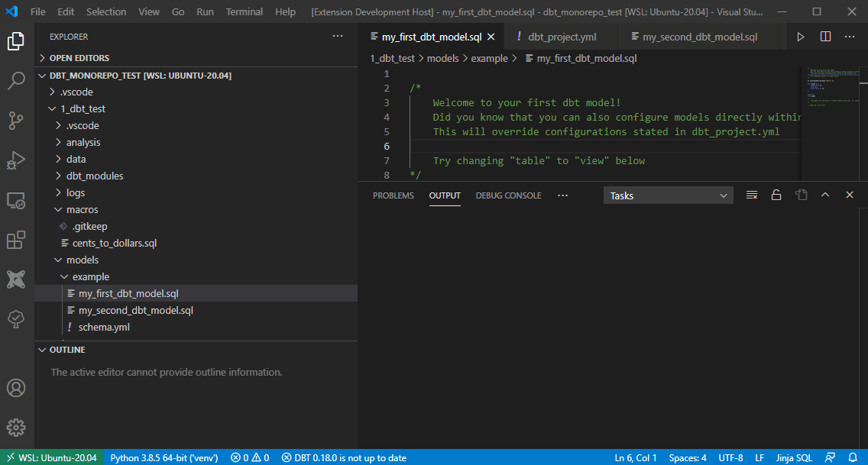Collapse the example folder
The height and width of the screenshot is (465, 868).
(196, 276)
